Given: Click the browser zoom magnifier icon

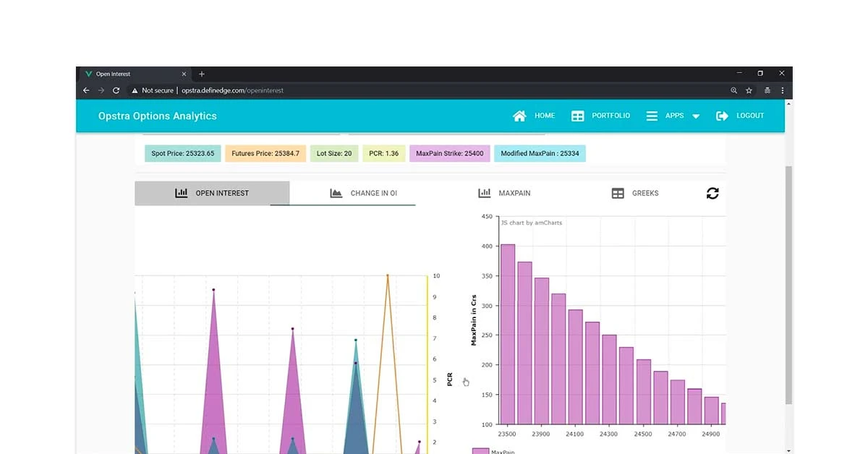Looking at the screenshot, I should pos(733,90).
